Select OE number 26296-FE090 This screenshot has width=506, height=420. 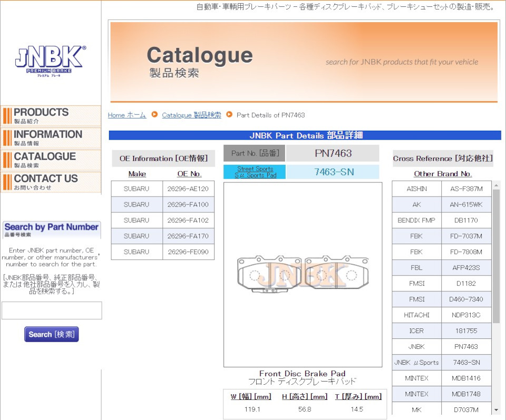(188, 252)
